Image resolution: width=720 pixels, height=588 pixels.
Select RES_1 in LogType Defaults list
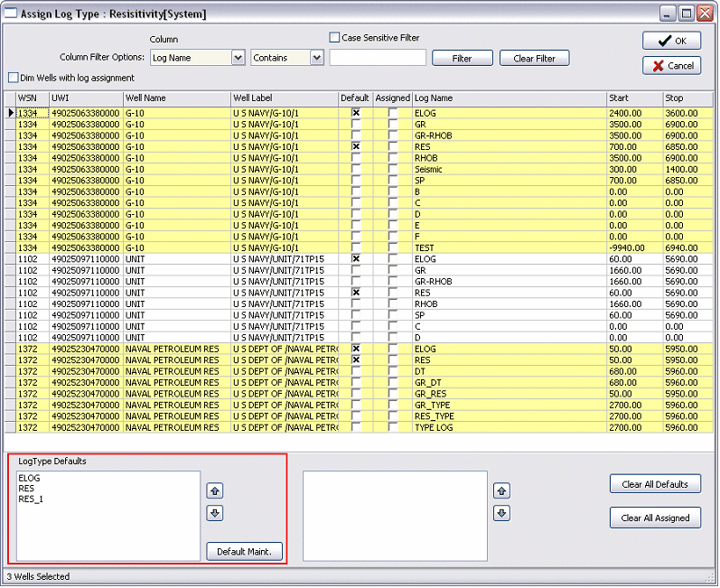click(32, 498)
